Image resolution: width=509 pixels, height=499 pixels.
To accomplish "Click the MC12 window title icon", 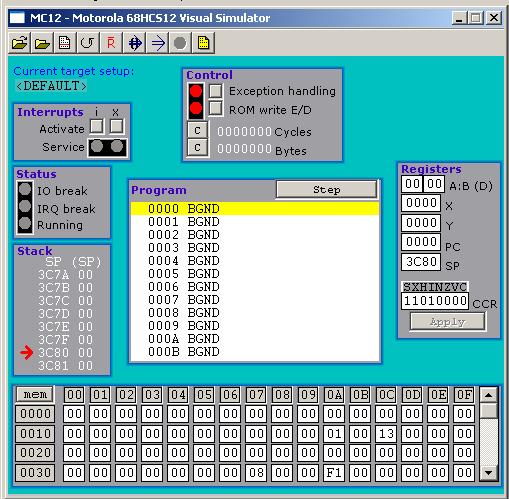I will tap(17, 18).
